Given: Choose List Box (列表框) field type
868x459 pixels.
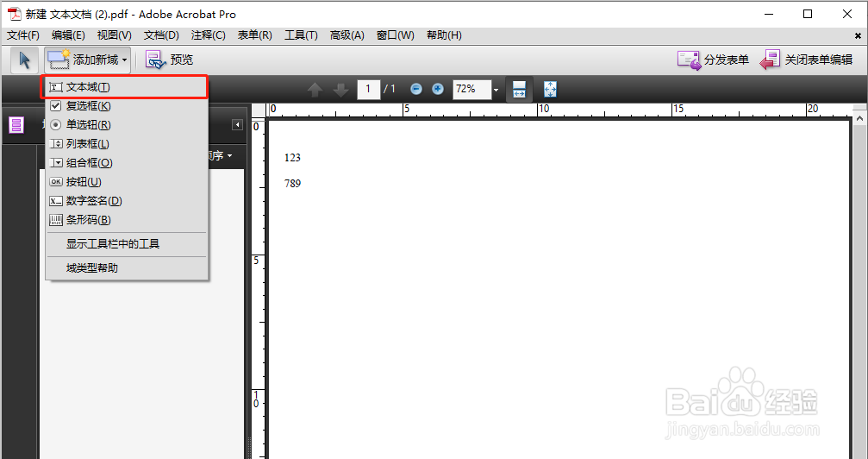Looking at the screenshot, I should coord(127,143).
